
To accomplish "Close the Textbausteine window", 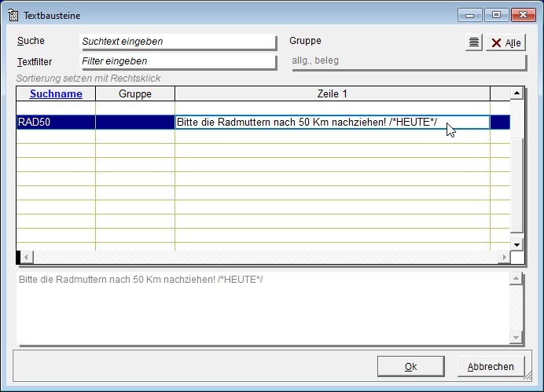I will point(524,15).
